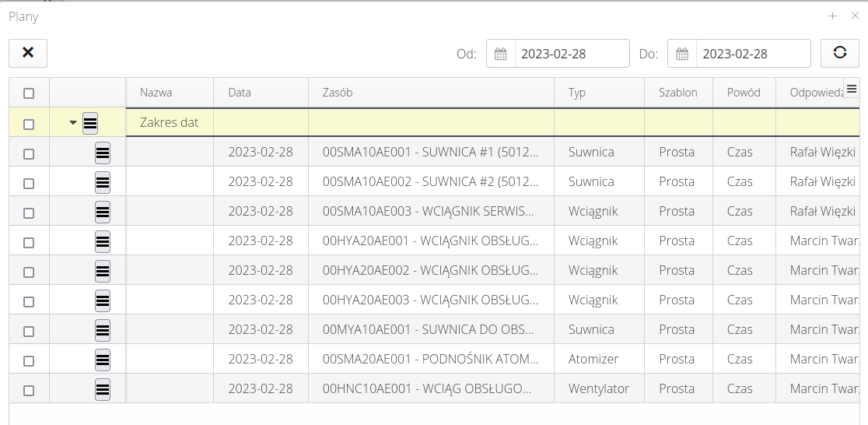
Task: Check the box for SUWNICA #2 row
Action: pos(29,183)
